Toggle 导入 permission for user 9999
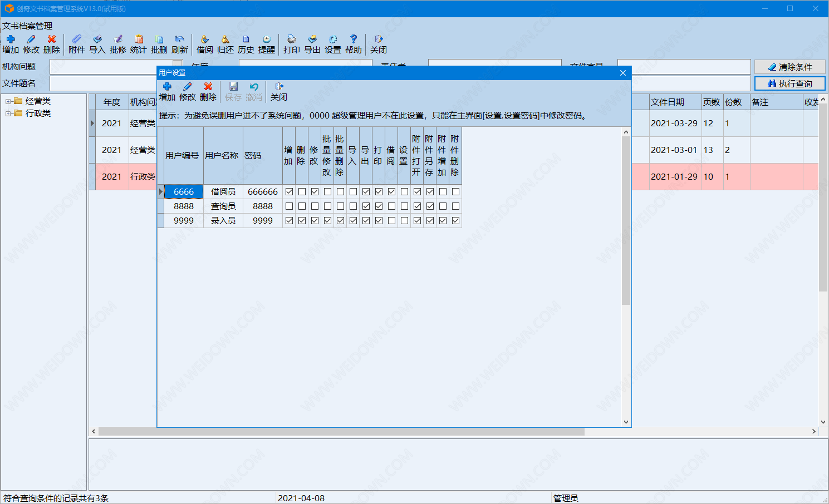This screenshot has width=829, height=504. click(353, 220)
